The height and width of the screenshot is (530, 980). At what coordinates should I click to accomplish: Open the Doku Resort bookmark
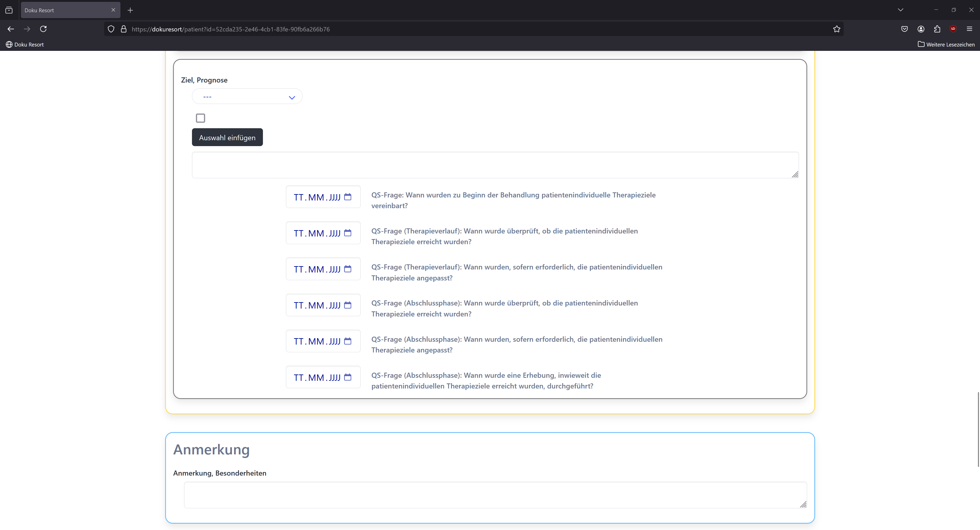[25, 44]
